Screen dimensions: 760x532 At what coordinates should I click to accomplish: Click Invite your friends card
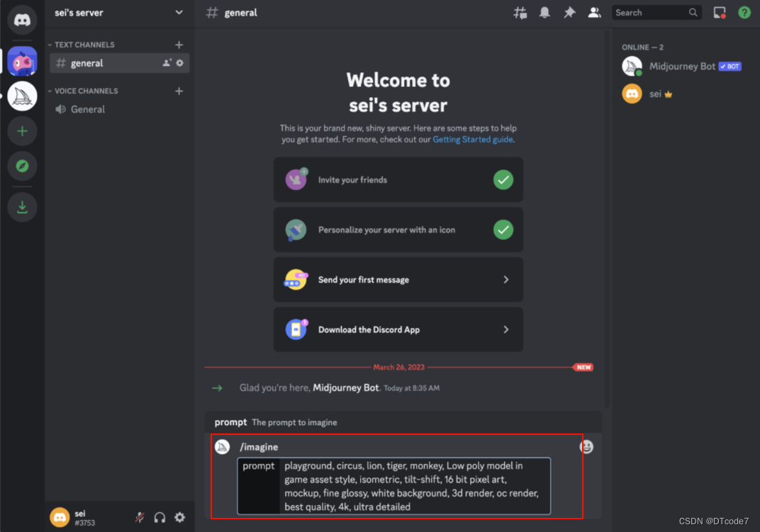[x=398, y=180]
